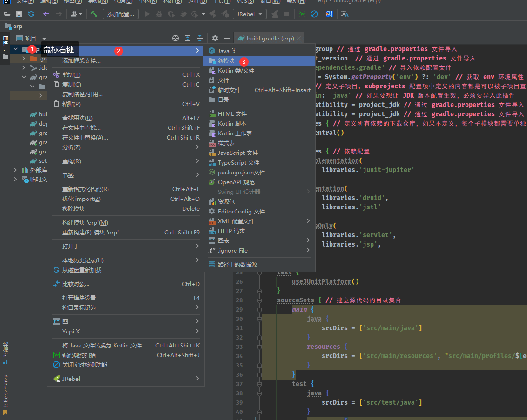Click the save all disk icon
527x420 pixels.
19,14
